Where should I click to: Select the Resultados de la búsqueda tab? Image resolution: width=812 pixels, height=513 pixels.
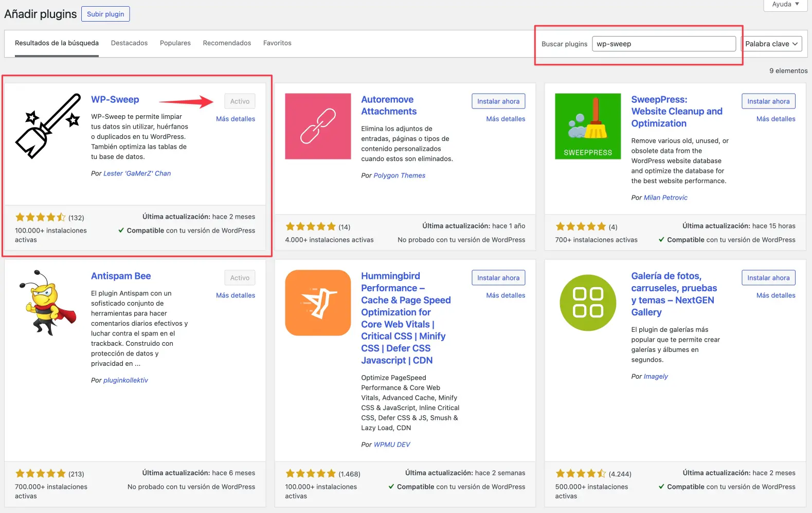(x=57, y=43)
